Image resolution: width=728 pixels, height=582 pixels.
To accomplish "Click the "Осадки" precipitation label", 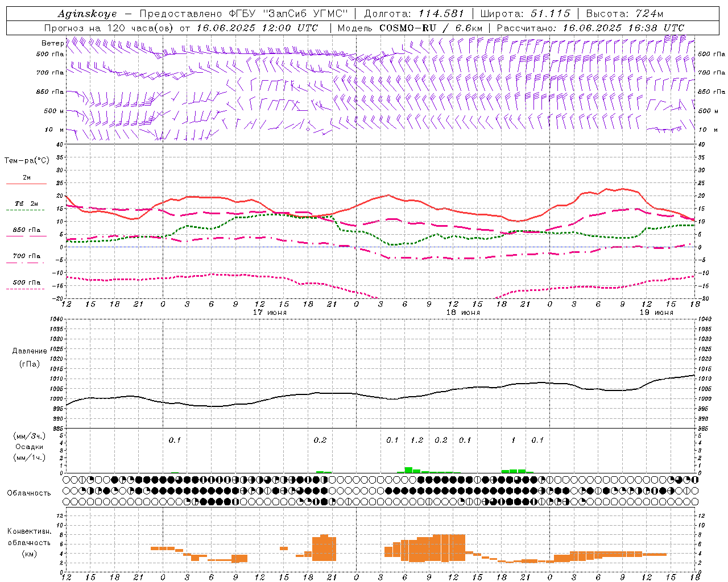I will pyautogui.click(x=30, y=447).
